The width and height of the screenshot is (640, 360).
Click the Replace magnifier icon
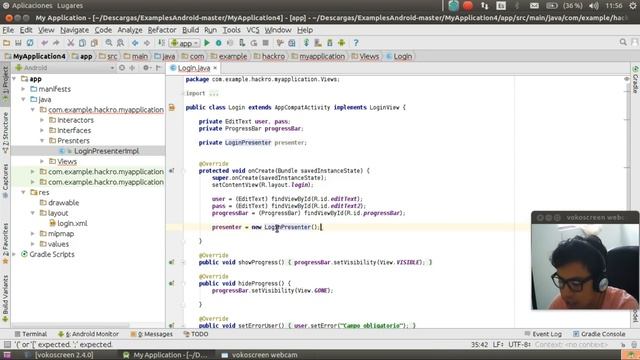[121, 43]
